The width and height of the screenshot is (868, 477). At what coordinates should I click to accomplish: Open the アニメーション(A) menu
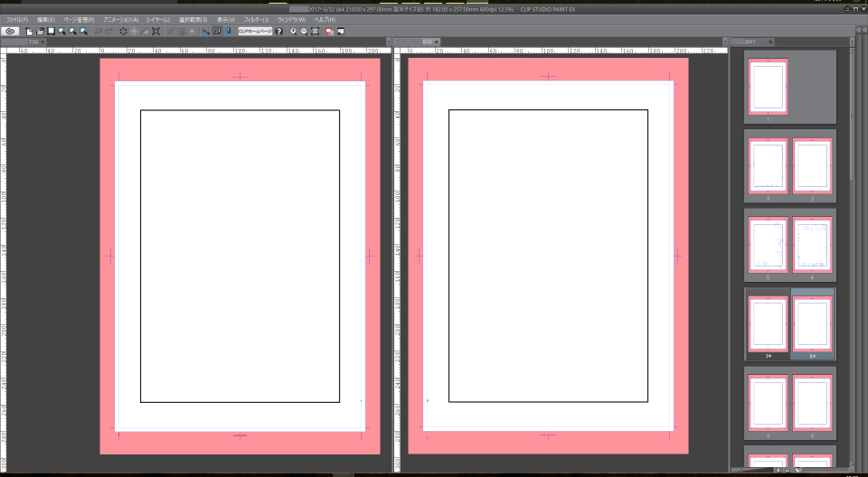(x=120, y=20)
